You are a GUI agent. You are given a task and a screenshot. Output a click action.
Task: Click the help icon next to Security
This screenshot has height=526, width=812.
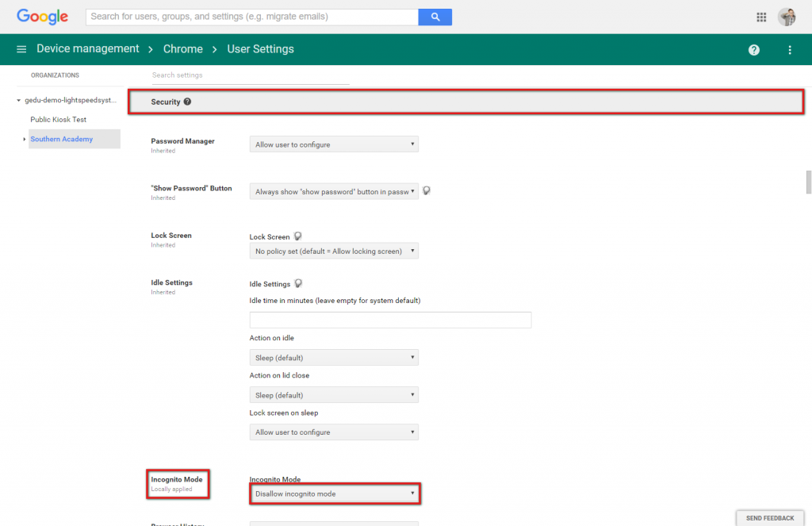tap(187, 102)
